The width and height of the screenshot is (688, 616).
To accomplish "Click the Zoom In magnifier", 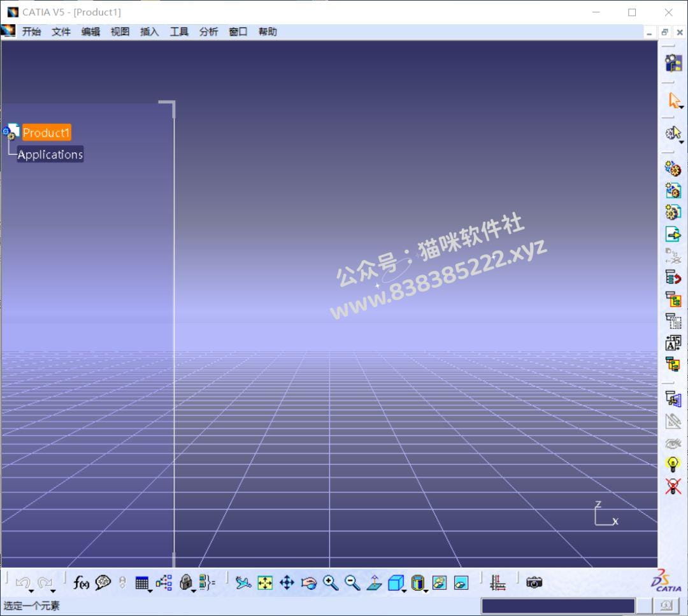I will pyautogui.click(x=331, y=583).
